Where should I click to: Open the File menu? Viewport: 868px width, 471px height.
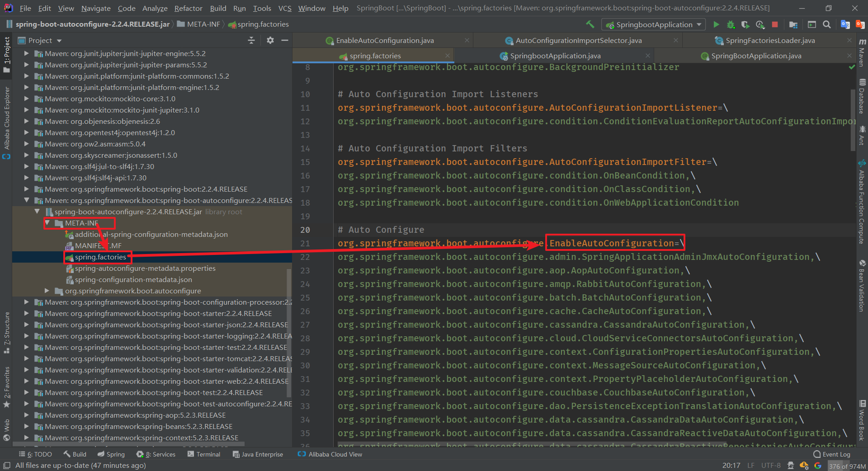pos(25,8)
